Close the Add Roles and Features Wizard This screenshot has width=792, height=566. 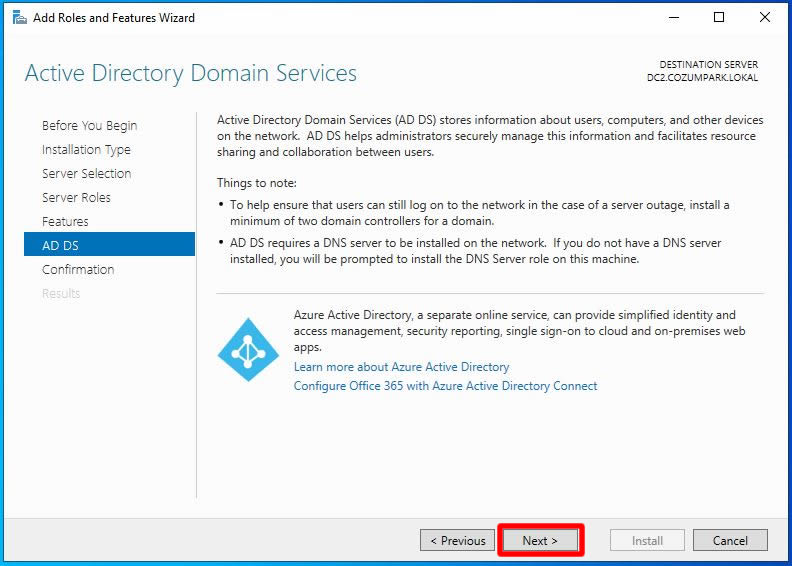click(765, 17)
